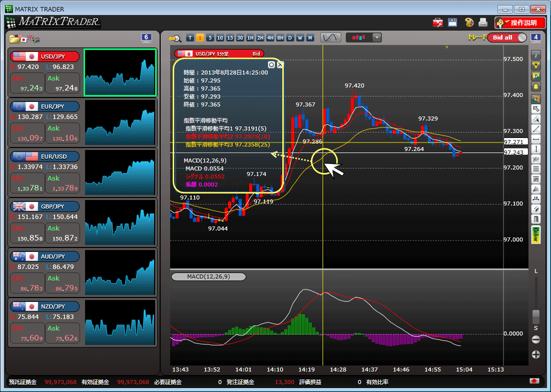
Task: Select the vertical line tool
Action: click(536, 149)
